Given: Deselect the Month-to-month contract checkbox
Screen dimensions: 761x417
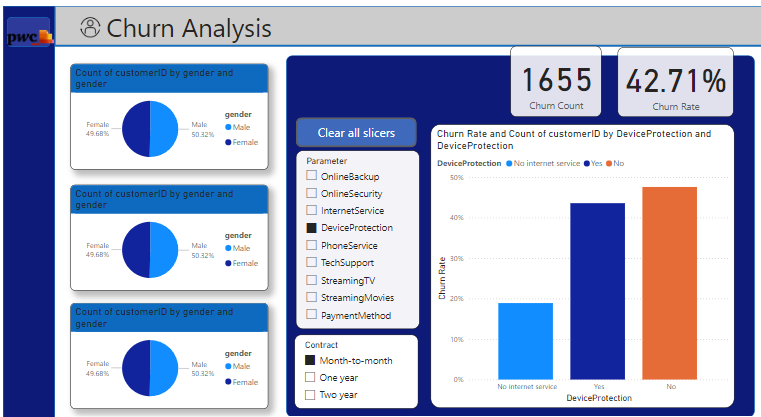Looking at the screenshot, I should (310, 360).
